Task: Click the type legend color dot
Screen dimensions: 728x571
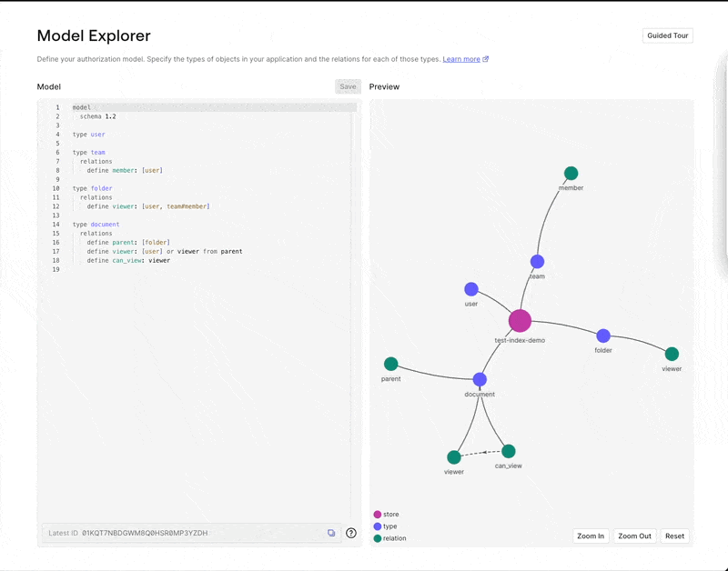Action: [x=378, y=526]
